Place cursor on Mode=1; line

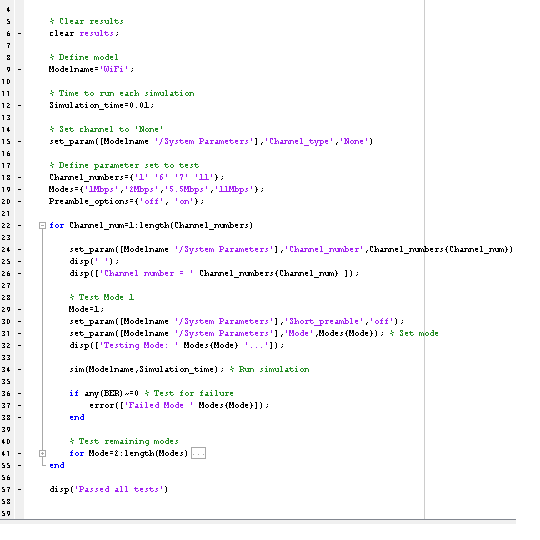(86, 309)
